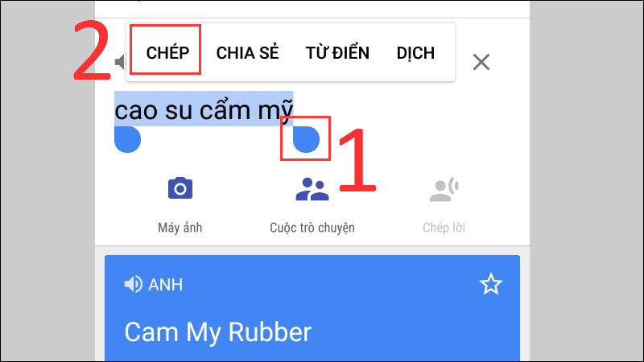The image size is (644, 362).
Task: Tap the translated text Cam My Rubber
Action: [x=217, y=331]
